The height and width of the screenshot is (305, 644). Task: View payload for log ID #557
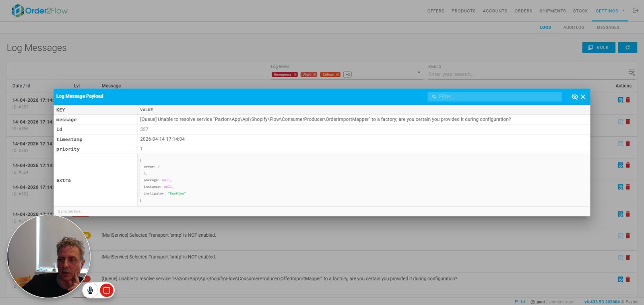[621, 100]
